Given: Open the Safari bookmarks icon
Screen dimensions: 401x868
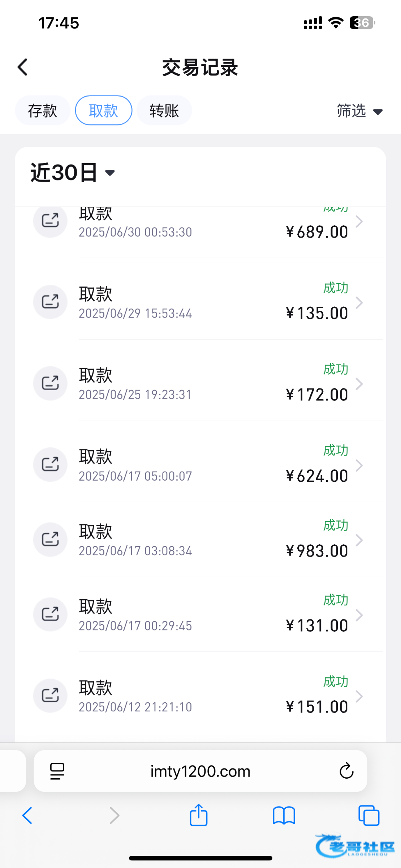Looking at the screenshot, I should pyautogui.click(x=284, y=816).
